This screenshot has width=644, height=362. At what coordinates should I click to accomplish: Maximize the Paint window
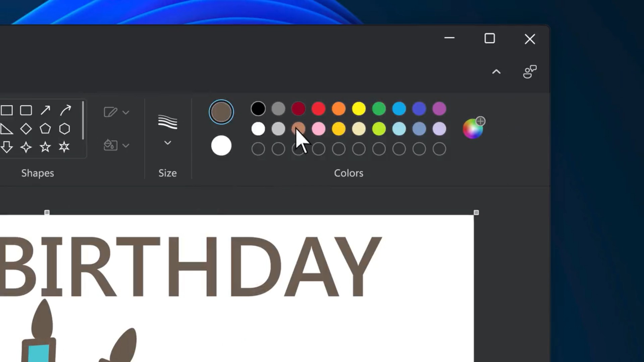pos(490,38)
